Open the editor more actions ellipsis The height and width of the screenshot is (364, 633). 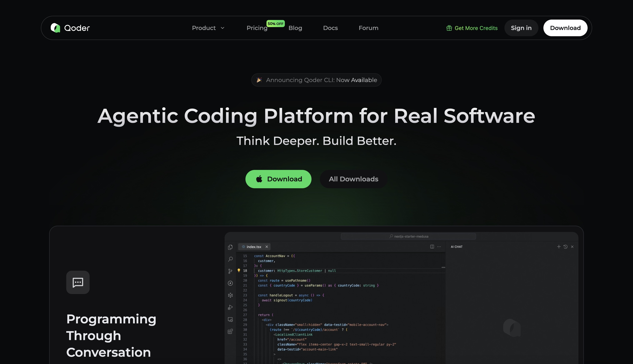(x=439, y=247)
